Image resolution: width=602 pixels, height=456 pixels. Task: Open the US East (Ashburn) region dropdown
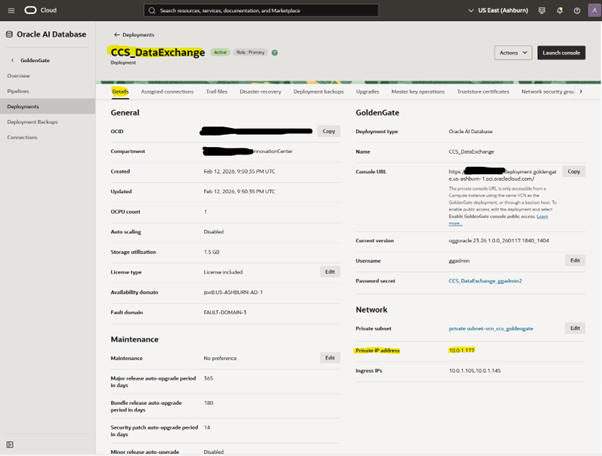click(498, 10)
